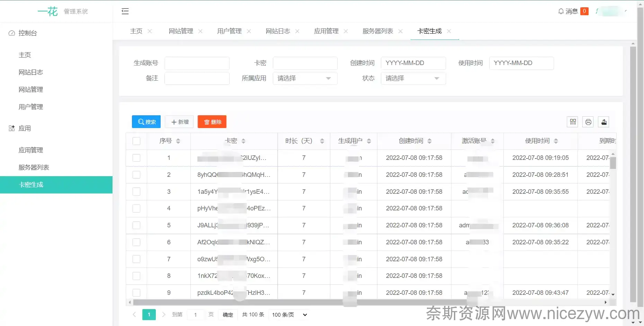
Task: Focus the 卡密 search input field
Action: (x=305, y=63)
